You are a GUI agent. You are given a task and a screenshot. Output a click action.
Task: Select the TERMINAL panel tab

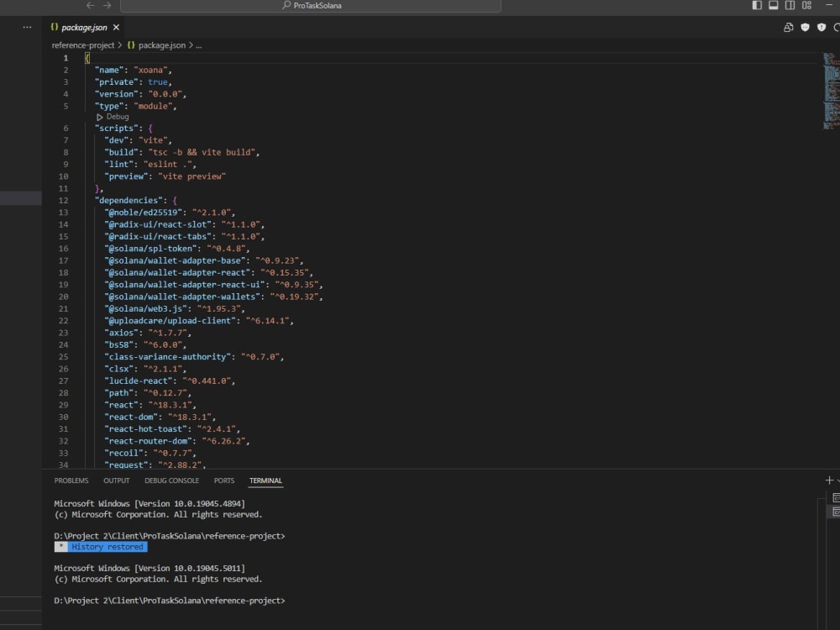point(265,480)
